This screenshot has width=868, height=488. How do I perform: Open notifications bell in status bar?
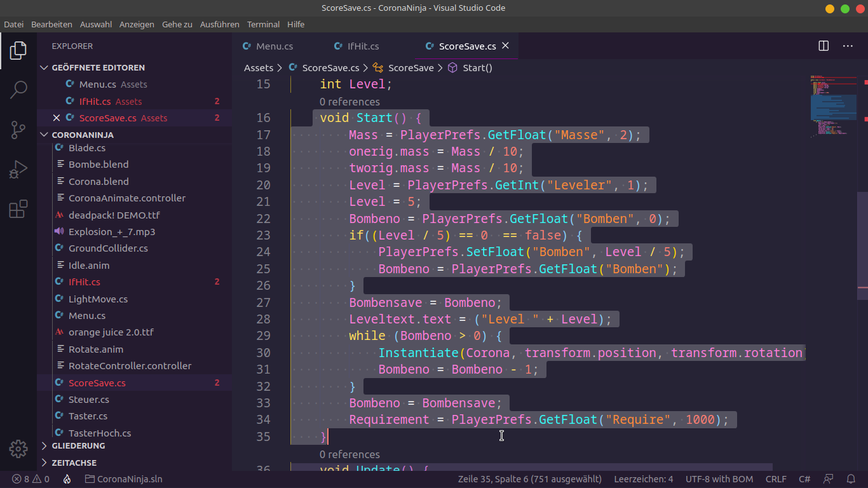coord(851,479)
